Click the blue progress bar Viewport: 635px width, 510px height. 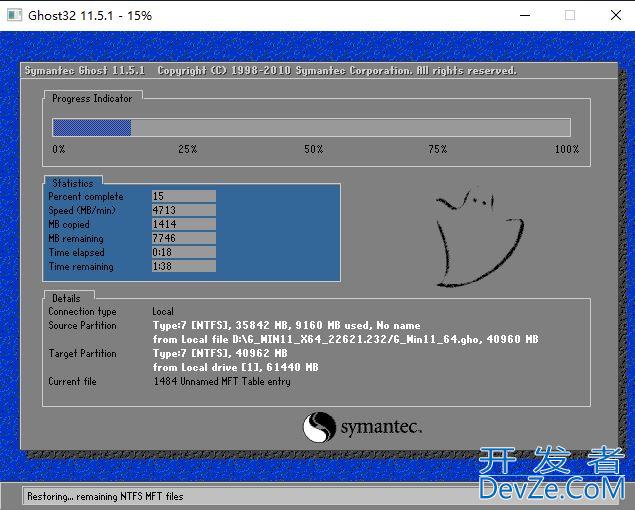[x=311, y=127]
